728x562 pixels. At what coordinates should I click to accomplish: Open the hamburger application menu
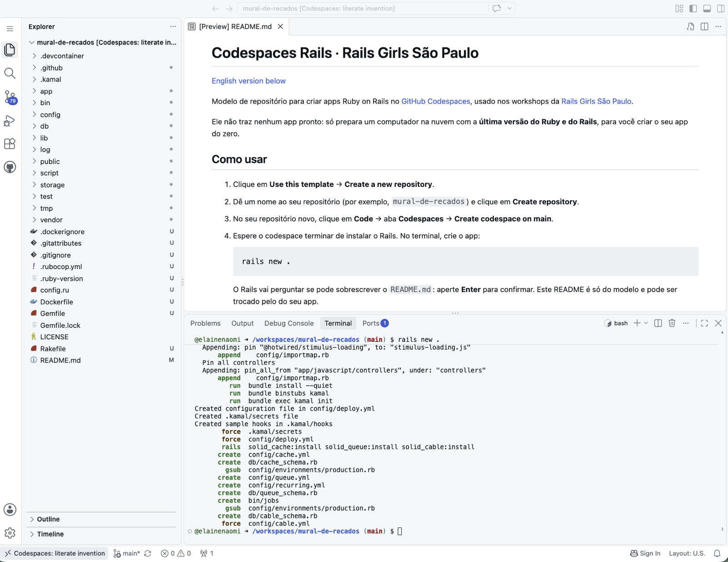10,29
